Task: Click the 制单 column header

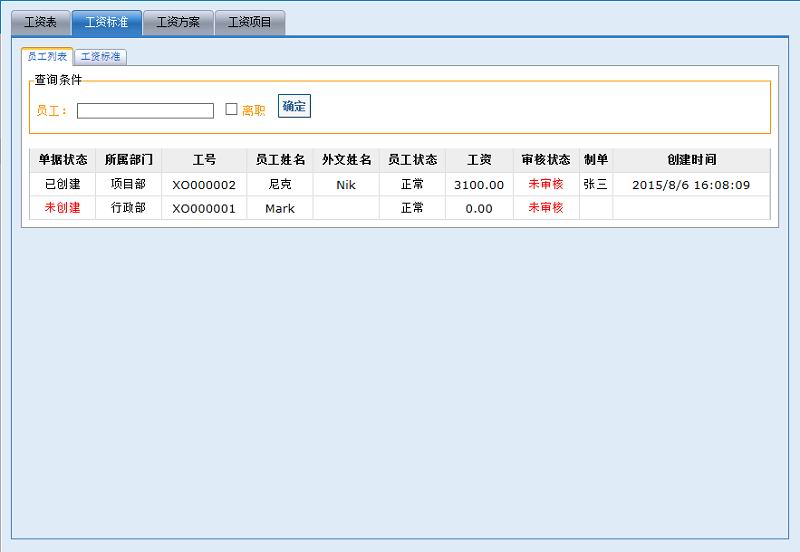Action: pyautogui.click(x=596, y=160)
